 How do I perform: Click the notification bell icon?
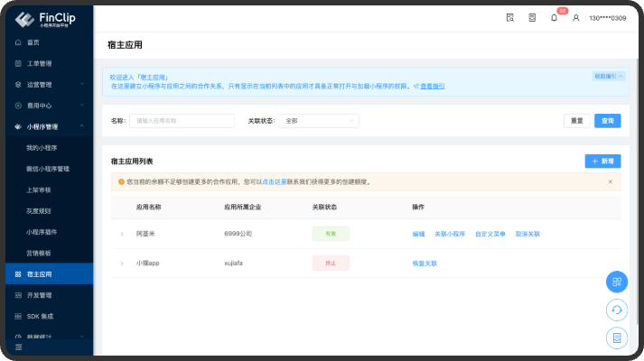(x=554, y=17)
